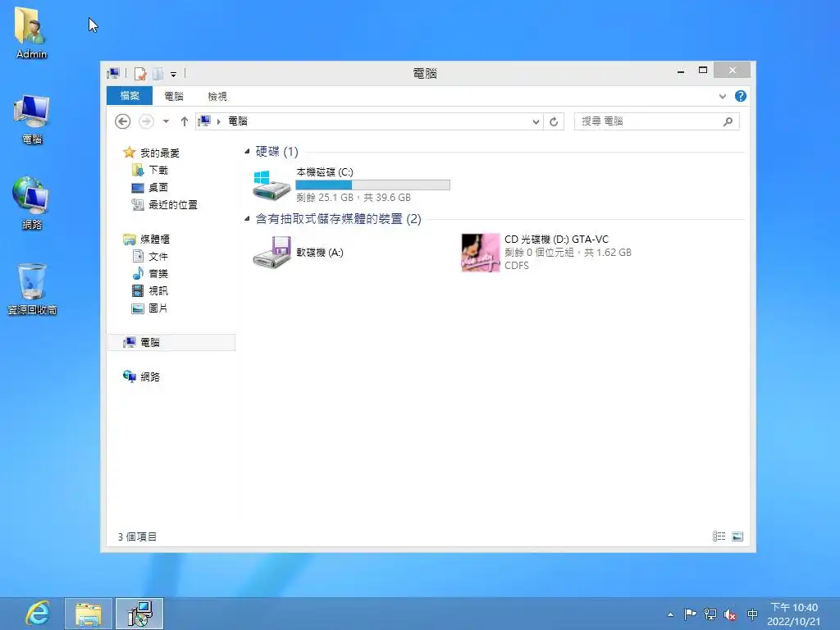Select 文件 library in the navigation pane
Screen dimensions: 840x630
pos(158,256)
